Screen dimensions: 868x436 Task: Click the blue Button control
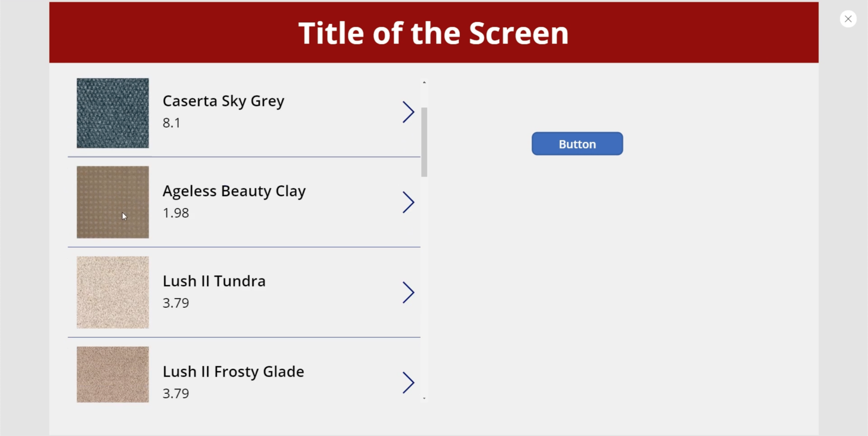(577, 144)
